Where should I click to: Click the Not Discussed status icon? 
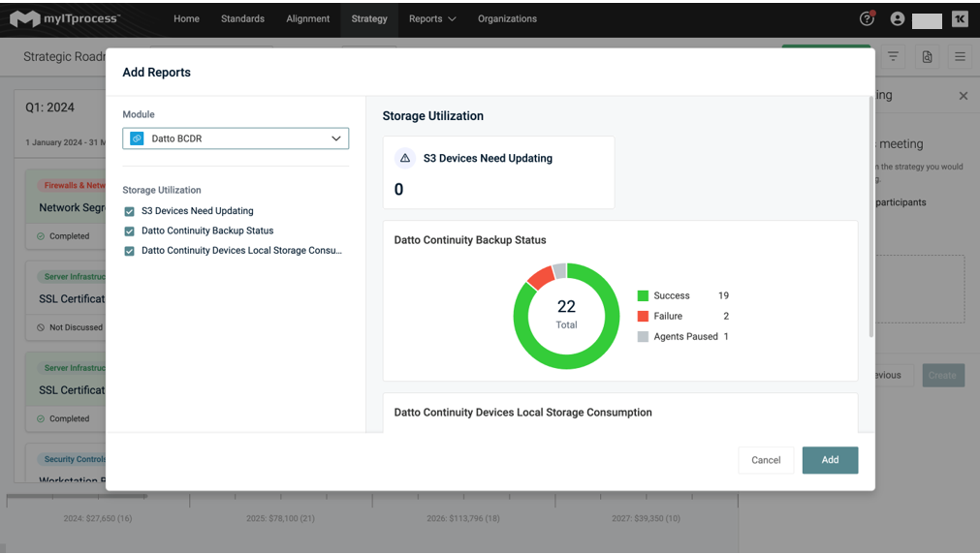click(41, 327)
